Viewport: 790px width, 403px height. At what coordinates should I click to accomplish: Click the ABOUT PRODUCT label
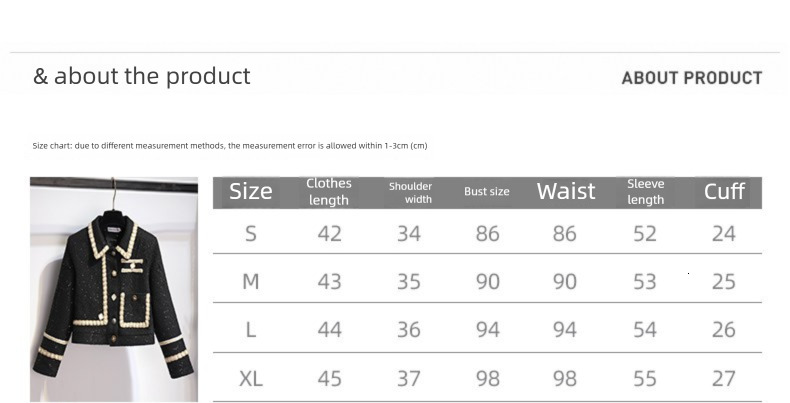[x=692, y=78]
